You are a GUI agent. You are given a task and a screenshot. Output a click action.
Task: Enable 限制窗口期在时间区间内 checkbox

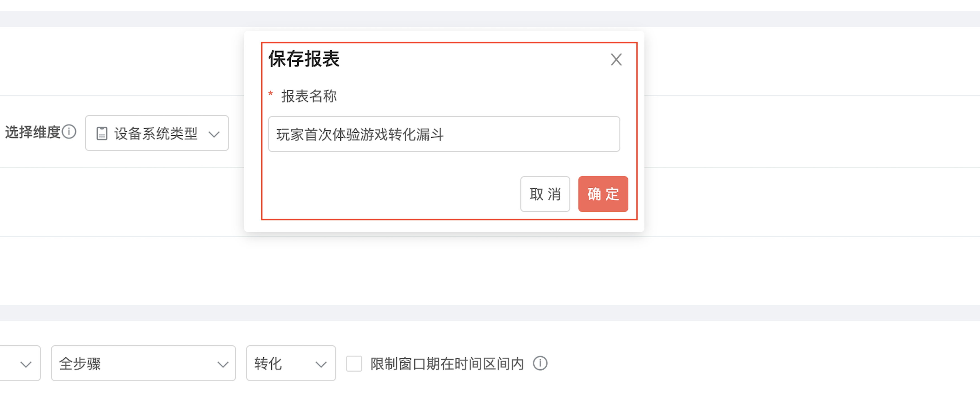click(354, 363)
